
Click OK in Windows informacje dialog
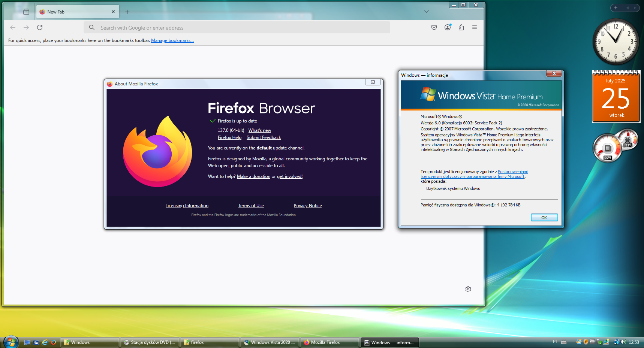(x=544, y=218)
